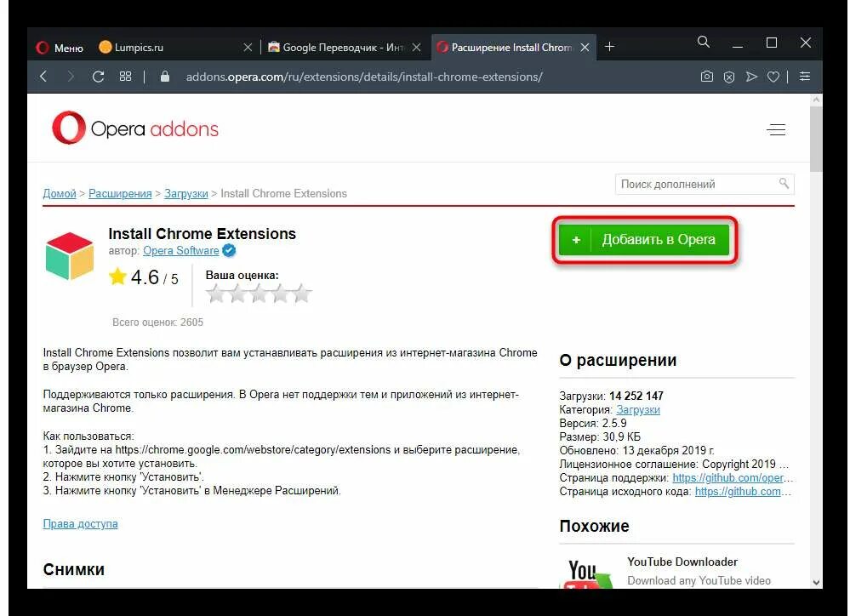Click the Install Chrome Extensions cube icon
The height and width of the screenshot is (616, 850).
click(x=70, y=256)
